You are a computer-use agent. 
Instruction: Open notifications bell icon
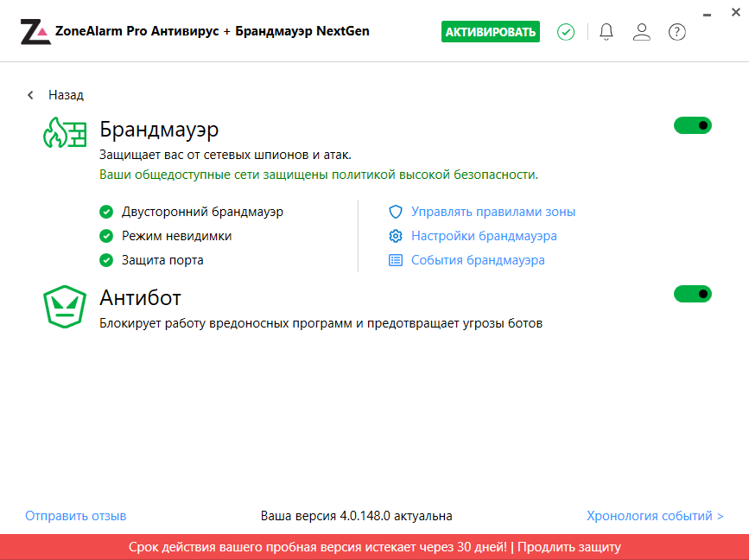click(606, 32)
